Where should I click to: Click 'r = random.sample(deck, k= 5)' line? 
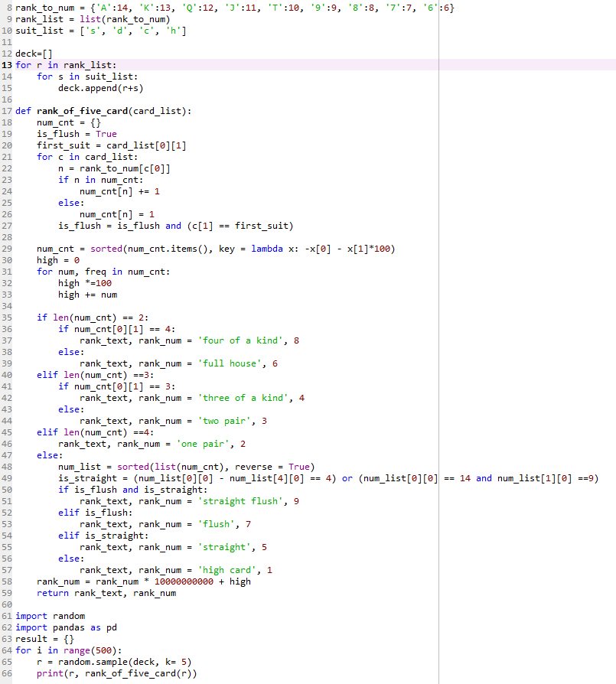coord(114,662)
